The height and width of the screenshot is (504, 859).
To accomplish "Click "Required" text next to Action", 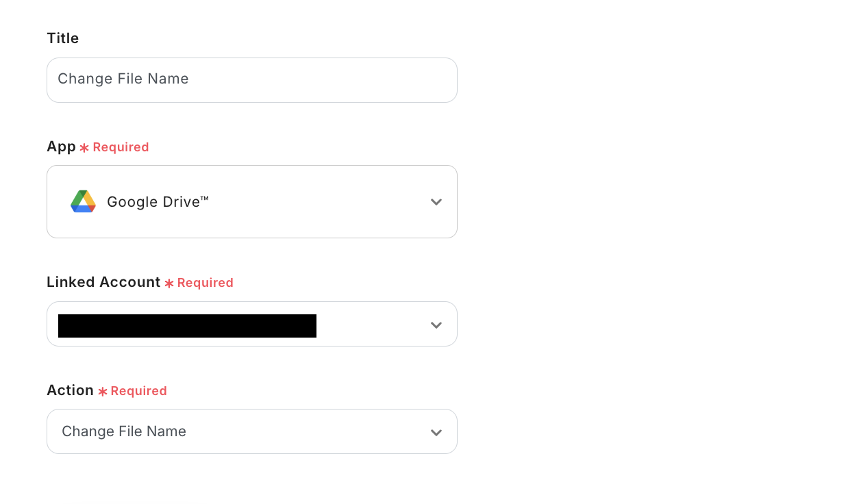I will (x=138, y=391).
